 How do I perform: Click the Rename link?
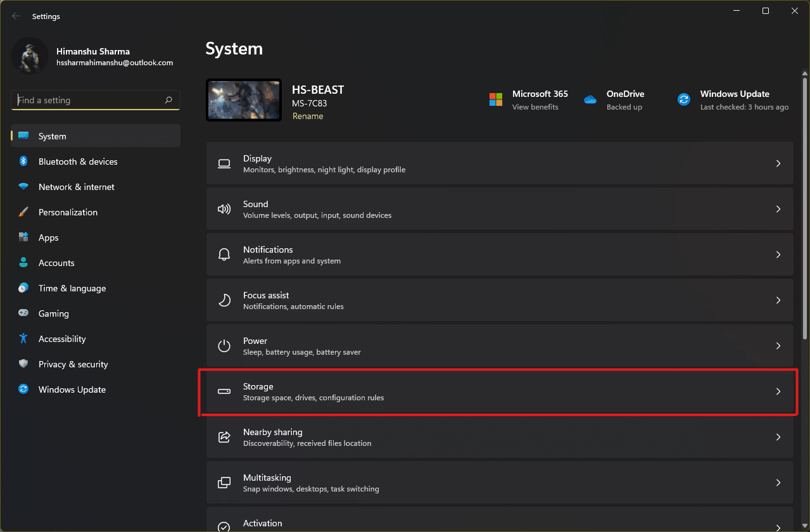pyautogui.click(x=308, y=116)
